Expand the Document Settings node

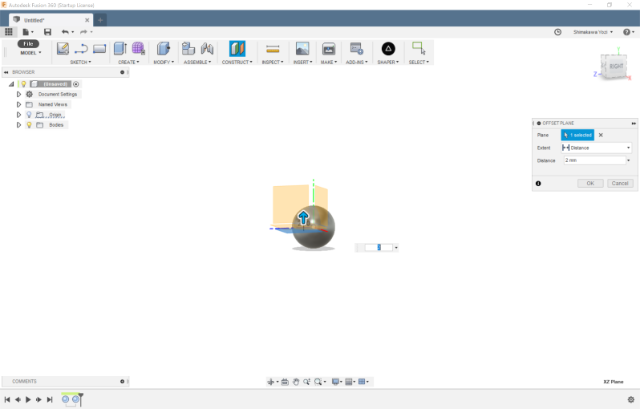point(19,94)
